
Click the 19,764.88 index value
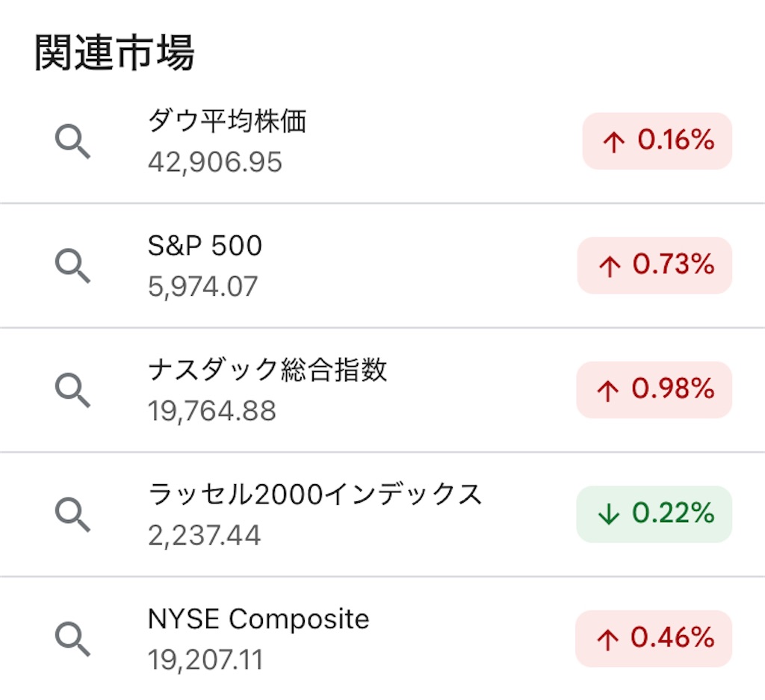[x=212, y=411]
